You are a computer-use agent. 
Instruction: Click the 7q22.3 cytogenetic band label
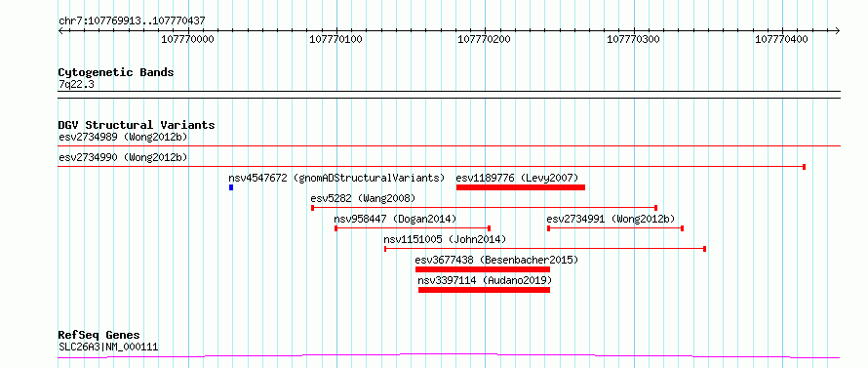point(76,85)
